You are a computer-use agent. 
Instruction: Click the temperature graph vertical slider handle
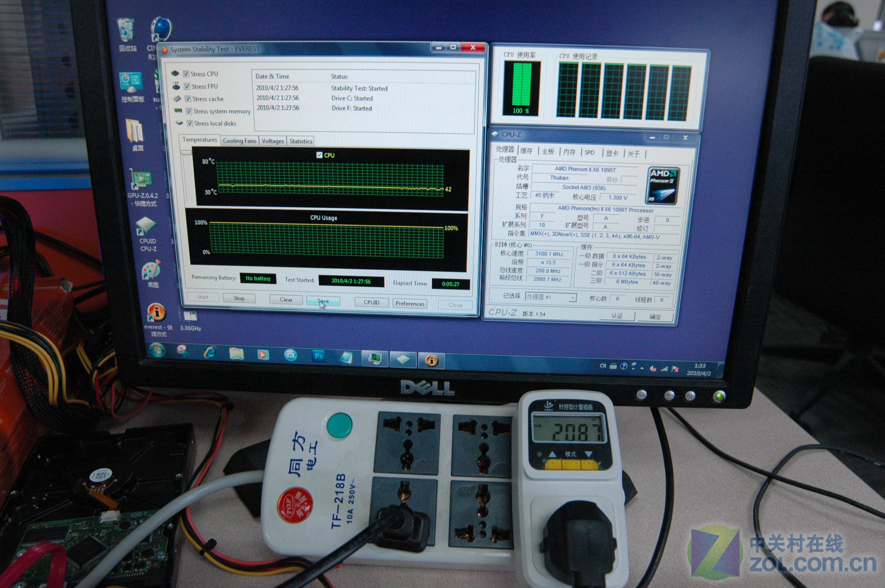coord(186,153)
